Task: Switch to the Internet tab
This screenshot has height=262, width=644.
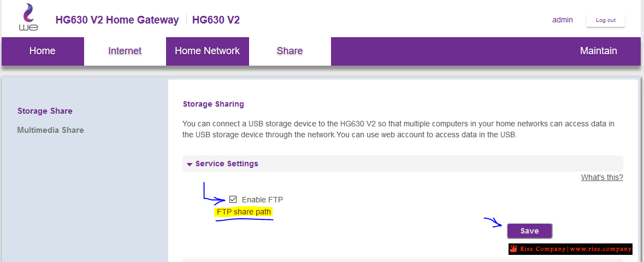Action: pyautogui.click(x=125, y=51)
